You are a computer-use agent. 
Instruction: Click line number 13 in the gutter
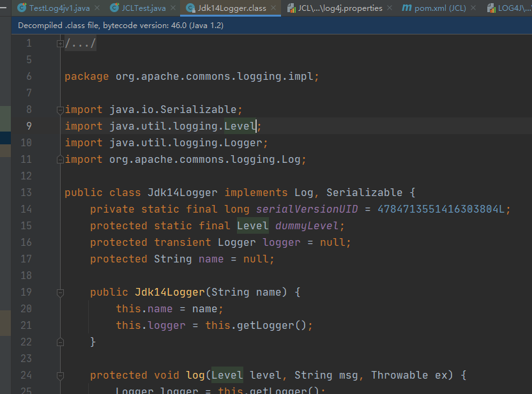(x=26, y=192)
